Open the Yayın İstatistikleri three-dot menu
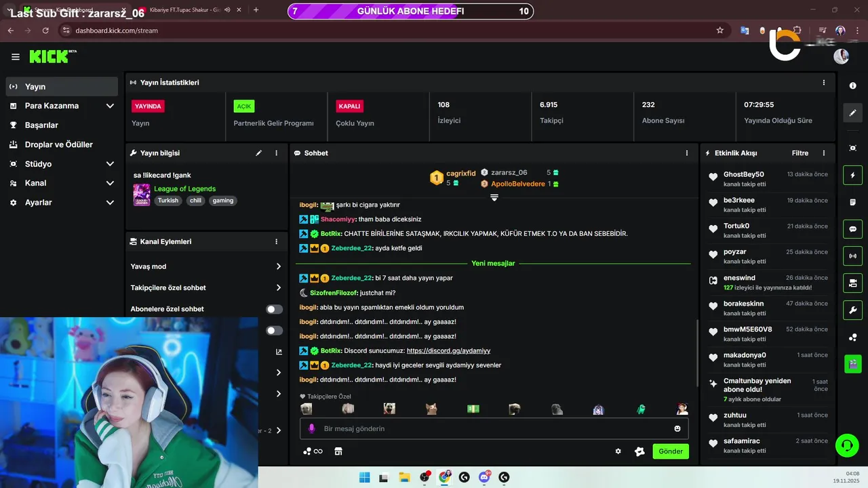This screenshot has width=868, height=488. pyautogui.click(x=824, y=83)
